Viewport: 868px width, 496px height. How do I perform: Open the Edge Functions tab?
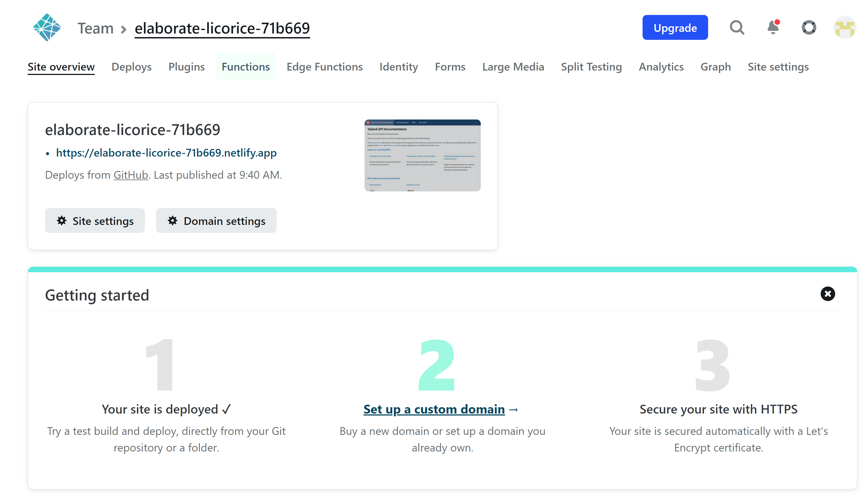[x=324, y=66]
